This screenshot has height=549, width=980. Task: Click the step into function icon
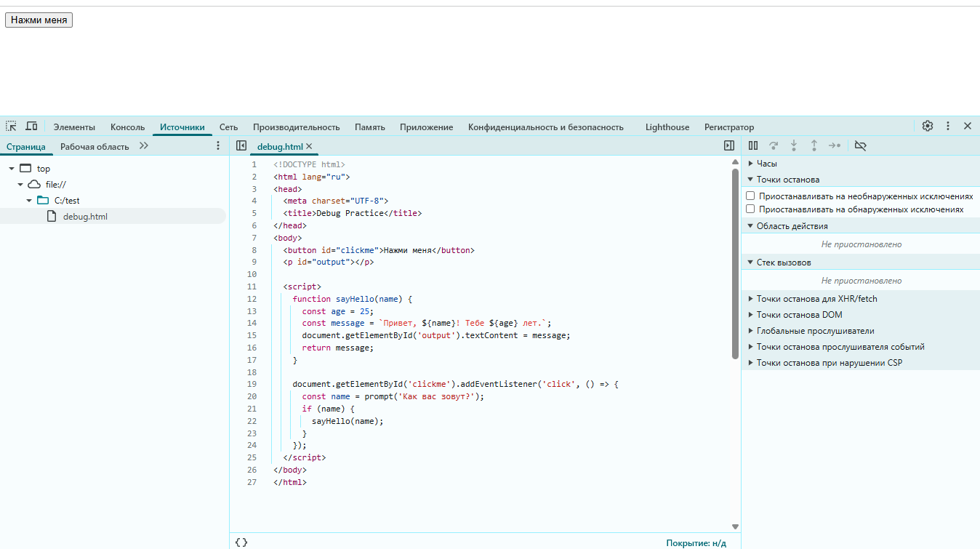coord(794,145)
